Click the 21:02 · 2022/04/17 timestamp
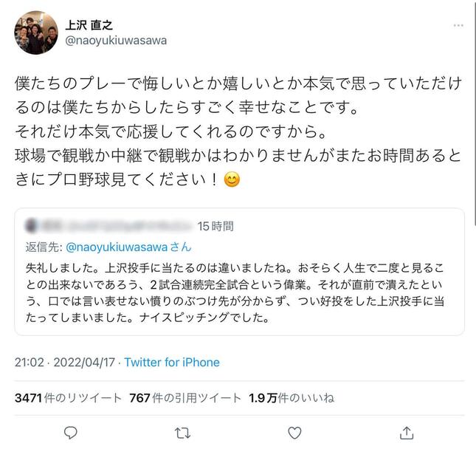Viewport: 476px width, 449px height. click(x=66, y=363)
